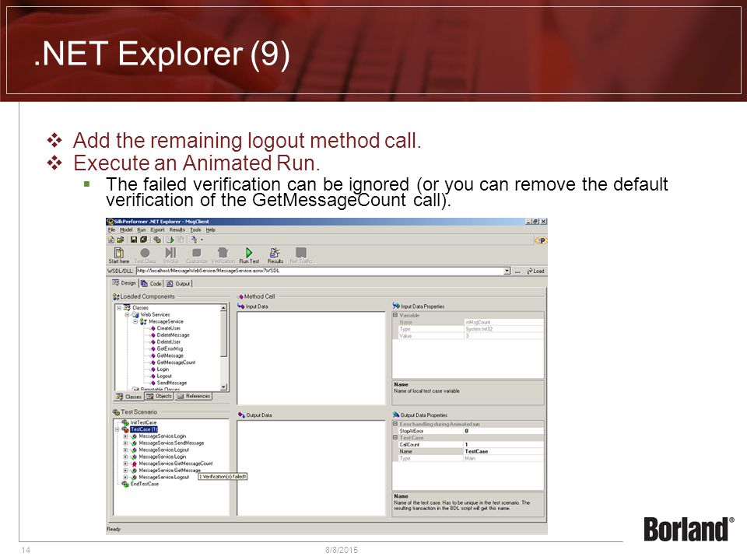Select the Classes bottom tab
Image resolution: width=747 pixels, height=560 pixels.
pyautogui.click(x=129, y=397)
